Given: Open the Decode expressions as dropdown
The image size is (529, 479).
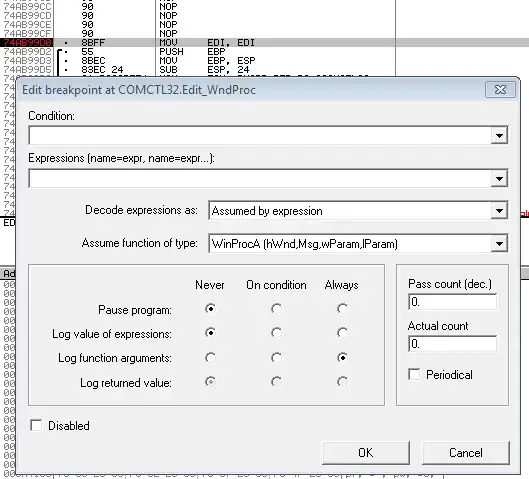Looking at the screenshot, I should click(358, 211).
